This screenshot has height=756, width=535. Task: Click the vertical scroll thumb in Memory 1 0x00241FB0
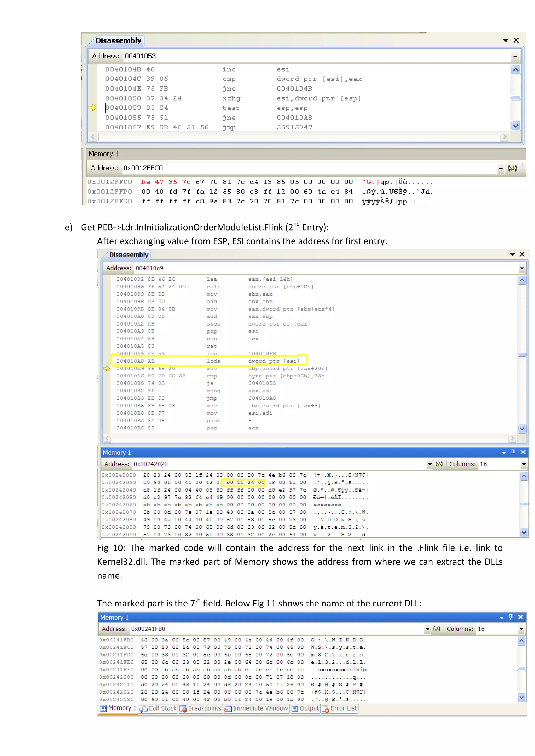[x=521, y=669]
